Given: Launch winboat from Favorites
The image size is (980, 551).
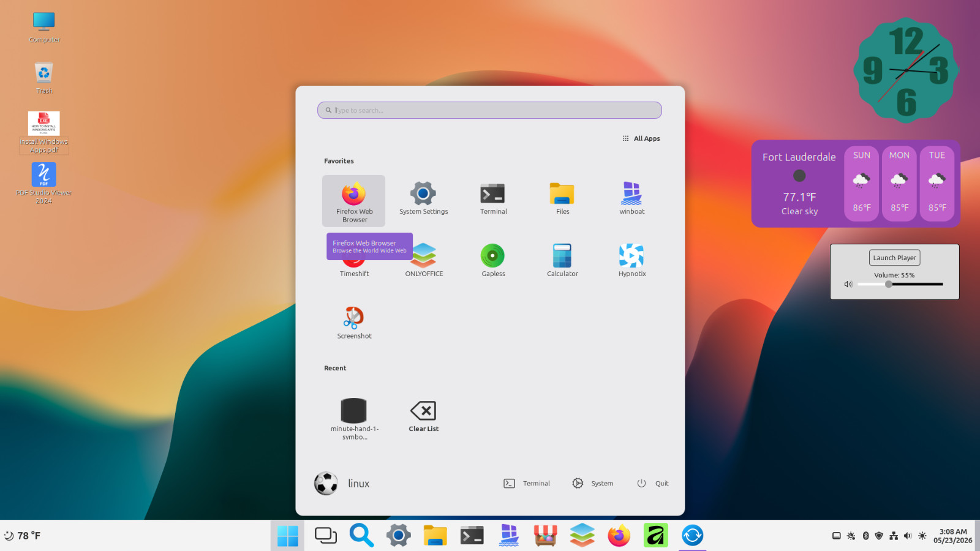Looking at the screenshot, I should 631,198.
